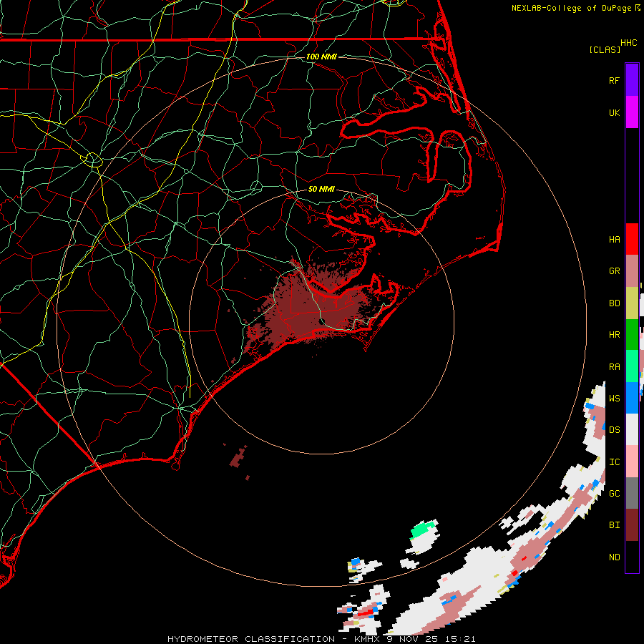
Task: Select the GR legend color block
Action: [632, 271]
